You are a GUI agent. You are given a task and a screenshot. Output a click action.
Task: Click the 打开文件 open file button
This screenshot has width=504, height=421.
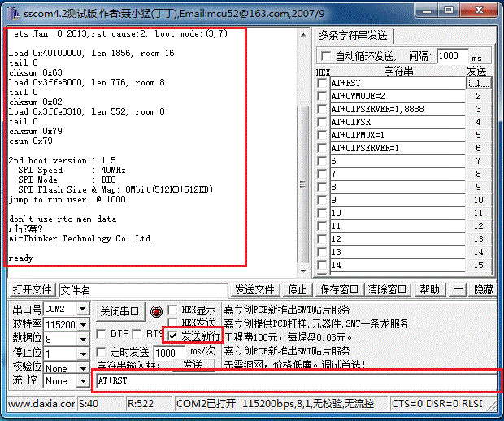[32, 289]
